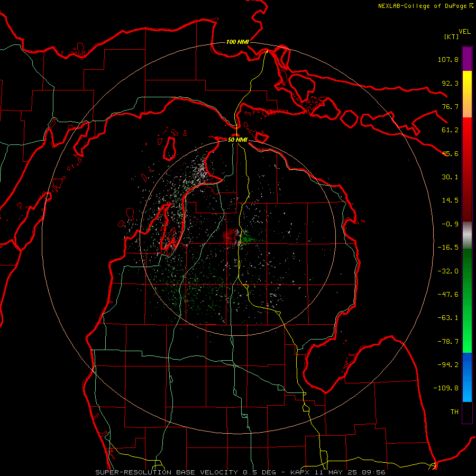Click the gray near-zero segment of color bar

[x=467, y=235]
